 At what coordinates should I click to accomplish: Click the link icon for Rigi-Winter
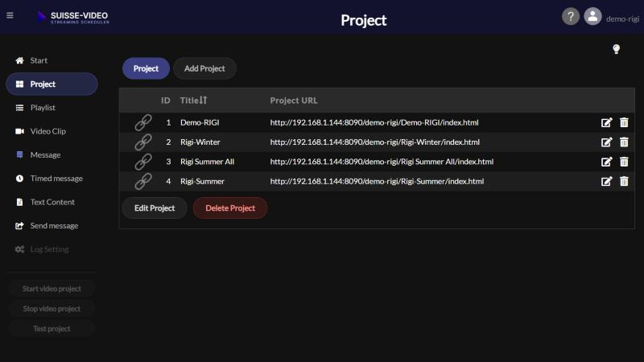tap(143, 142)
